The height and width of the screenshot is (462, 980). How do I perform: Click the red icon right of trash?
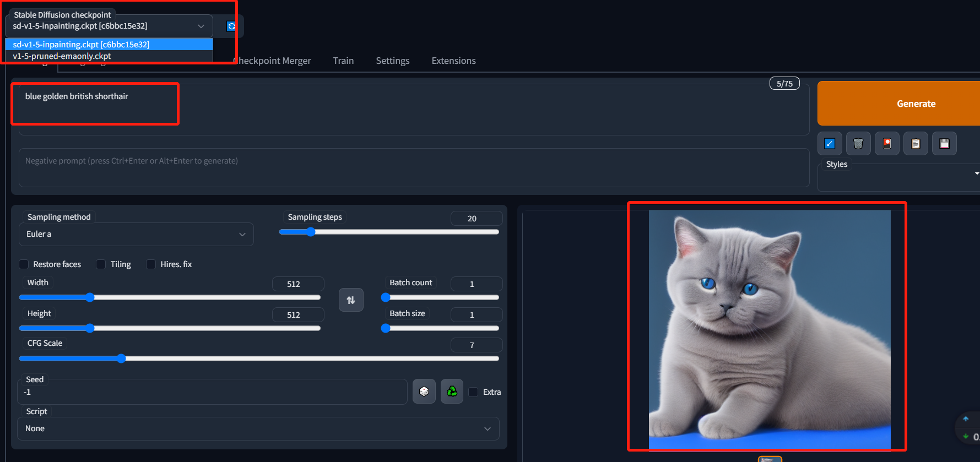coord(887,144)
